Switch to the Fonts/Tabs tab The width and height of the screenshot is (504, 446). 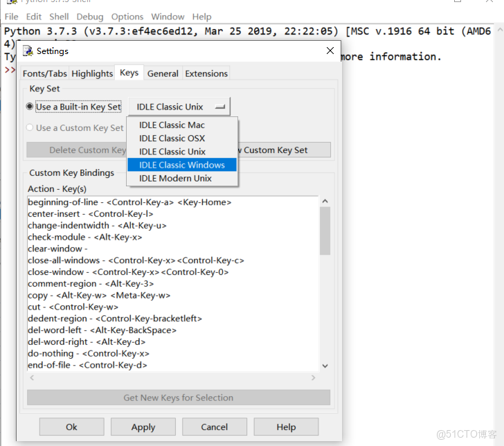pos(45,73)
